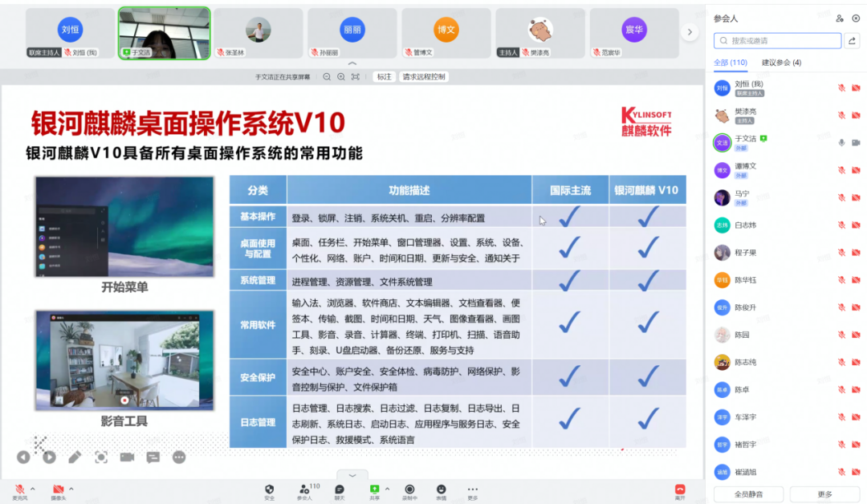The height and width of the screenshot is (504, 867).
Task: Expand the microphone options arrow
Action: pos(32,489)
